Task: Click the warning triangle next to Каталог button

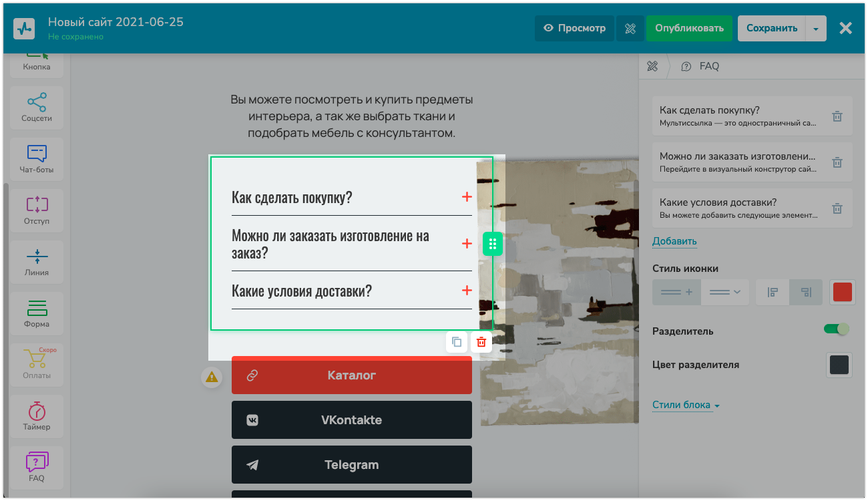Action: click(212, 376)
